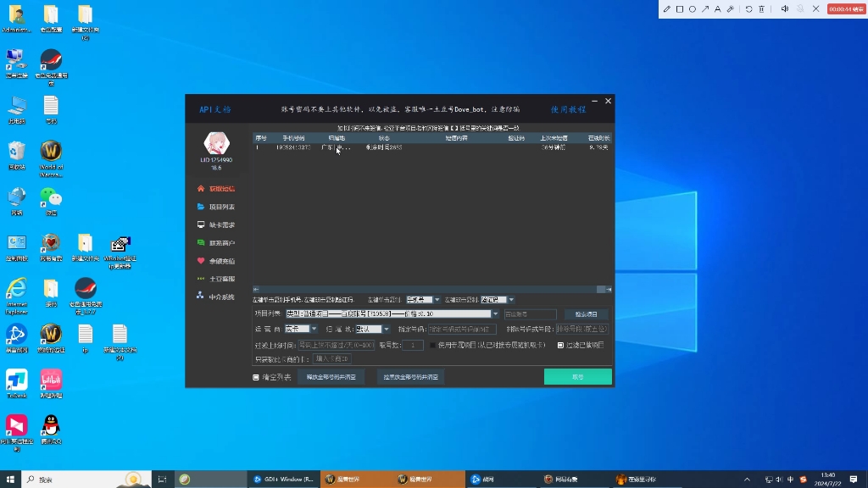Image resolution: width=868 pixels, height=488 pixels.
Task: Click the green chat icon in the sidebar
Action: pos(201,243)
